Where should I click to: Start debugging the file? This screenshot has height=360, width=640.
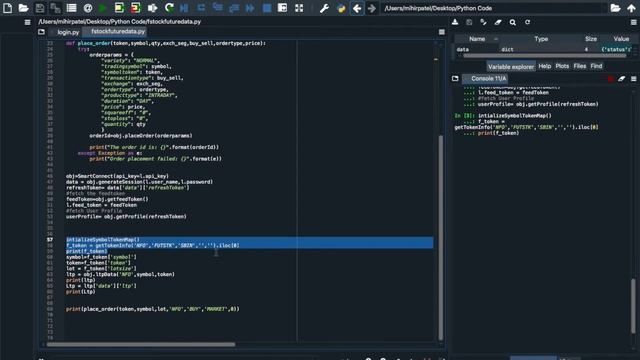[184, 8]
